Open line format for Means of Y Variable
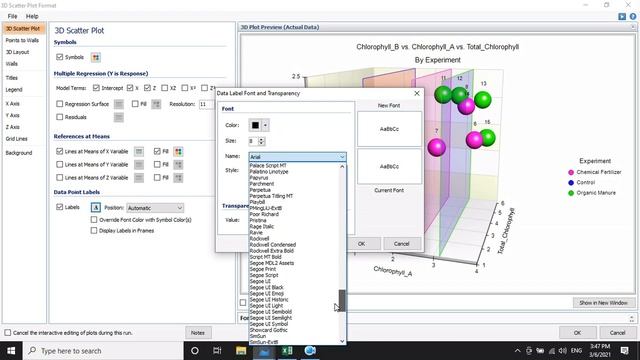This screenshot has height=360, width=640. pos(139,164)
